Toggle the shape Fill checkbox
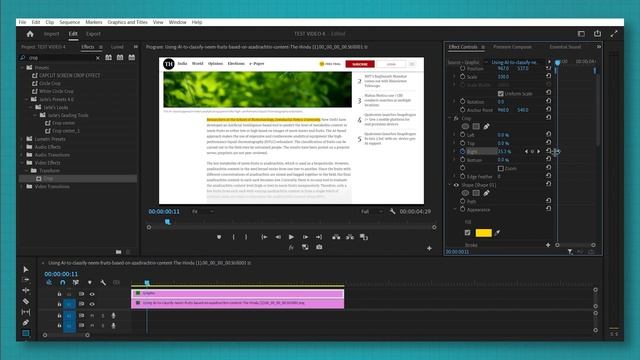The height and width of the screenshot is (360, 640). pos(467,233)
